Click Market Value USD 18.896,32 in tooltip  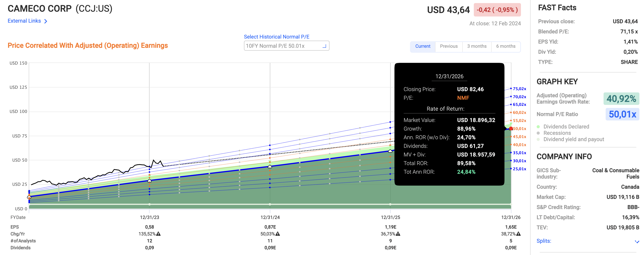coord(476,120)
